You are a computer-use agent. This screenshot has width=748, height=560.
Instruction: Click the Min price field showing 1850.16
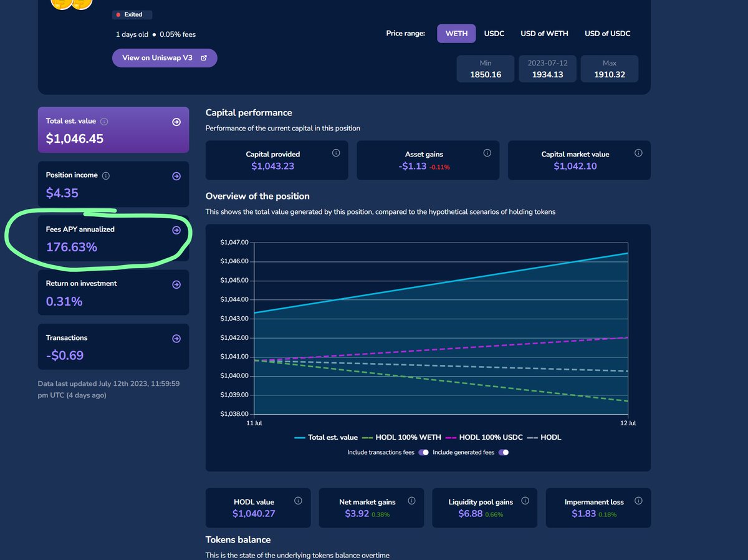[485, 69]
